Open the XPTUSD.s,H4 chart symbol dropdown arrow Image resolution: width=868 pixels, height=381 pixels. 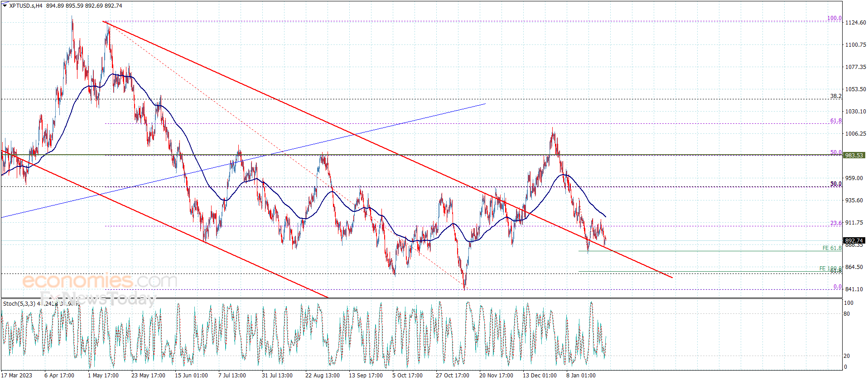5,5
